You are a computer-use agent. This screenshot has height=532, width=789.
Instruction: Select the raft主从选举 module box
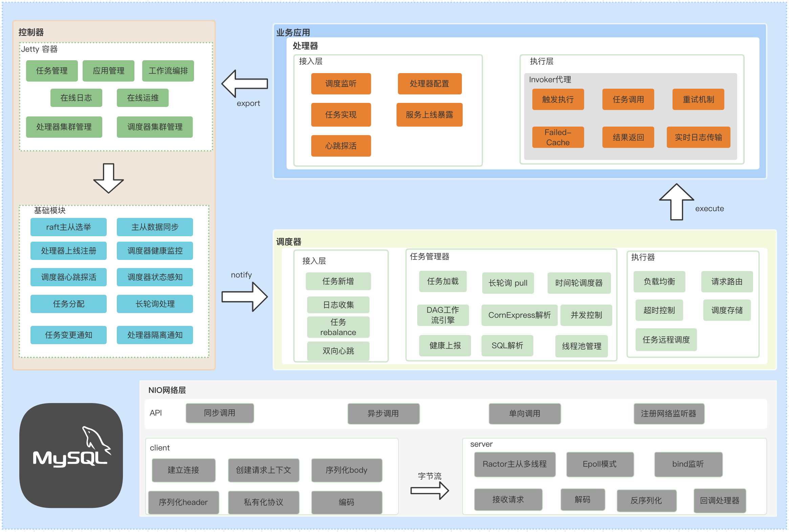(69, 227)
